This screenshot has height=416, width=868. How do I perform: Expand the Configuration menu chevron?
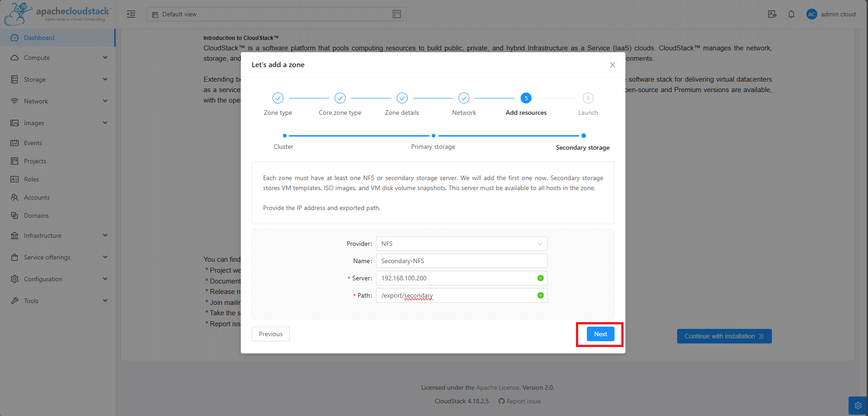pos(105,279)
